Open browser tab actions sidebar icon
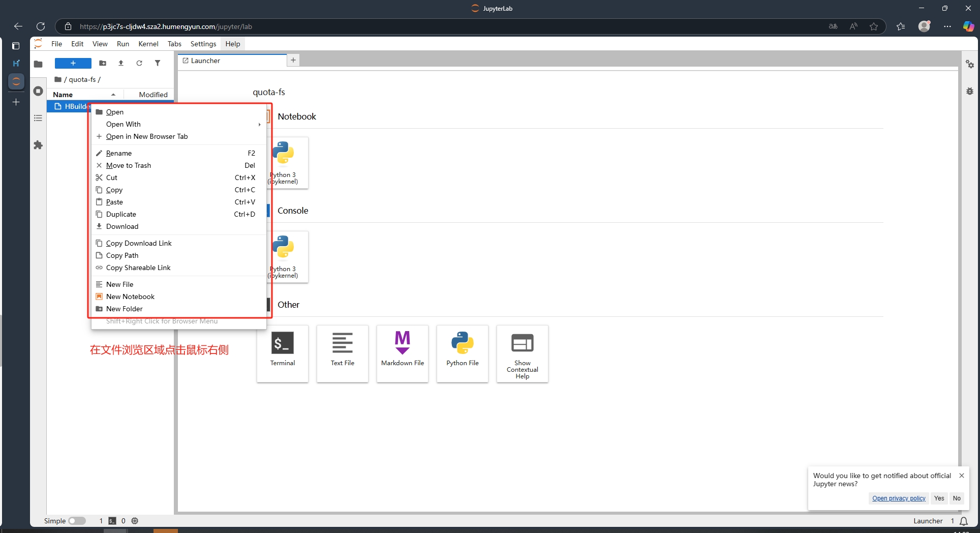 point(16,46)
